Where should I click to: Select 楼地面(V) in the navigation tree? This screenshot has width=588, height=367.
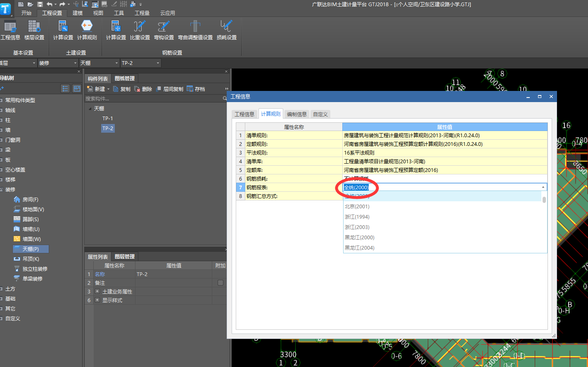29,209
